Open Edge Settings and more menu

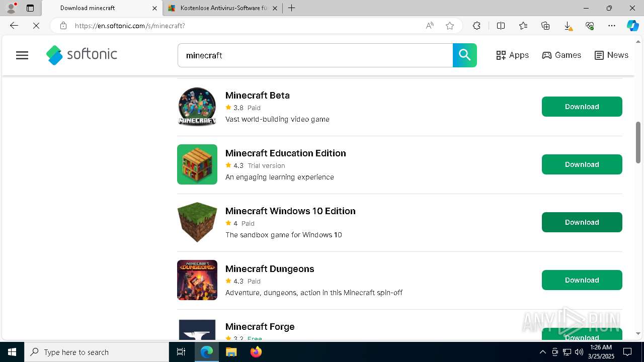612,26
